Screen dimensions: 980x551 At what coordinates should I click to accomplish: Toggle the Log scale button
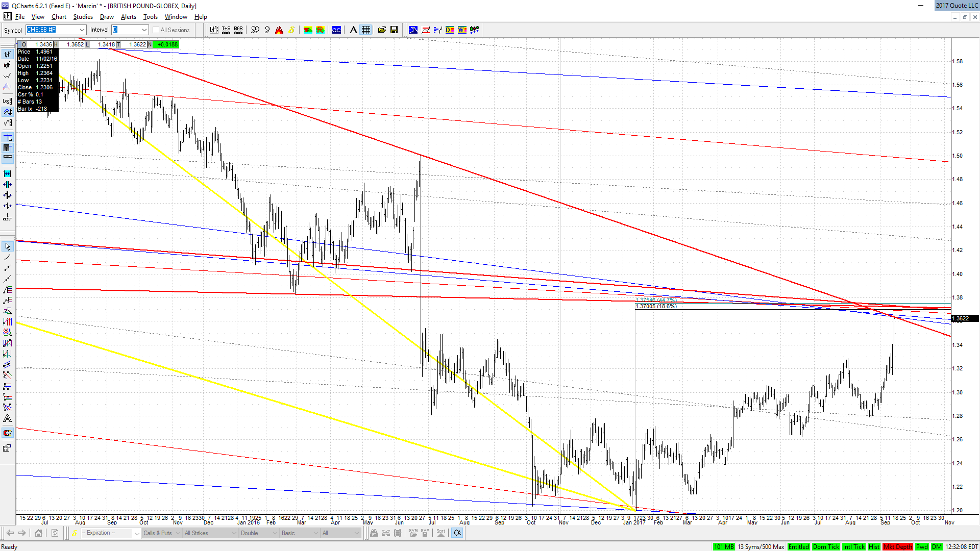[x=7, y=101]
